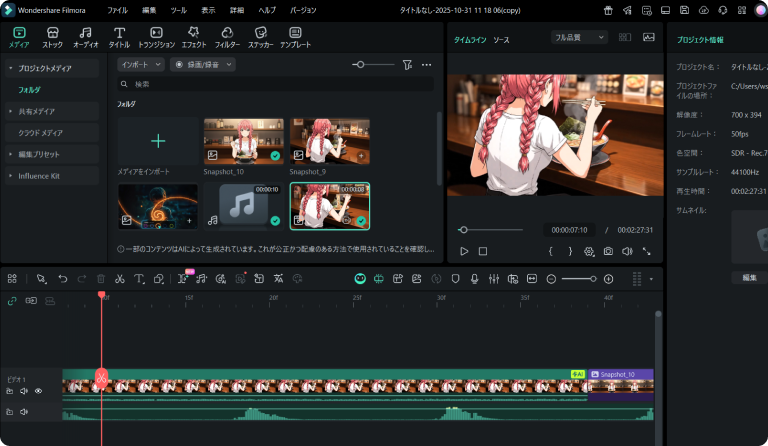
Task: Click the Text (T) tool in timeline toolbar
Action: 138,279
